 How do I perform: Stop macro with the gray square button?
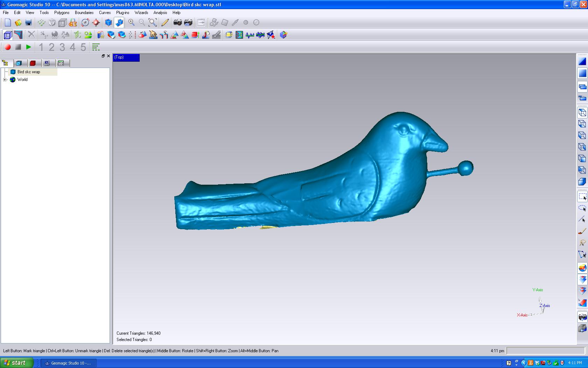18,47
